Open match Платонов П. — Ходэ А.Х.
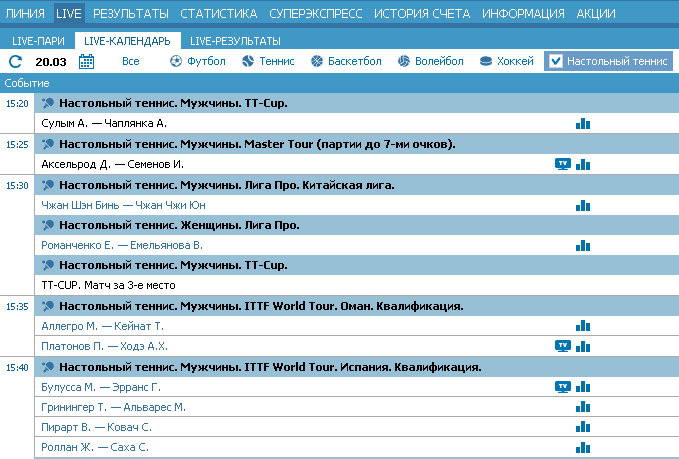Viewport: 679px width, 459px height. tap(104, 346)
